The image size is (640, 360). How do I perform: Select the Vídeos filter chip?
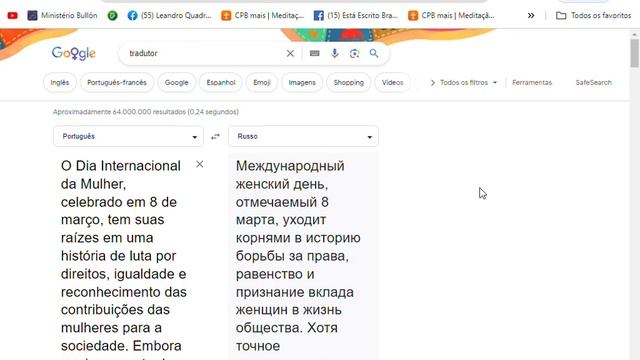tap(393, 82)
